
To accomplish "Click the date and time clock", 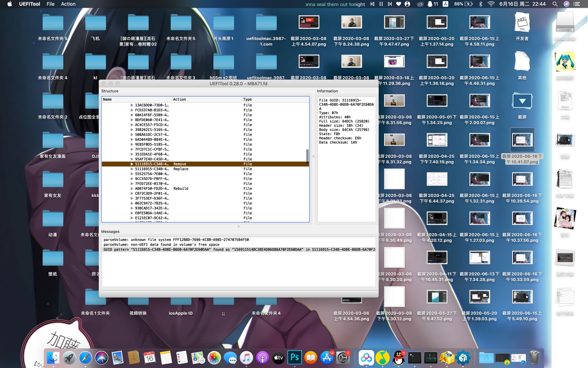I will pos(523,4).
